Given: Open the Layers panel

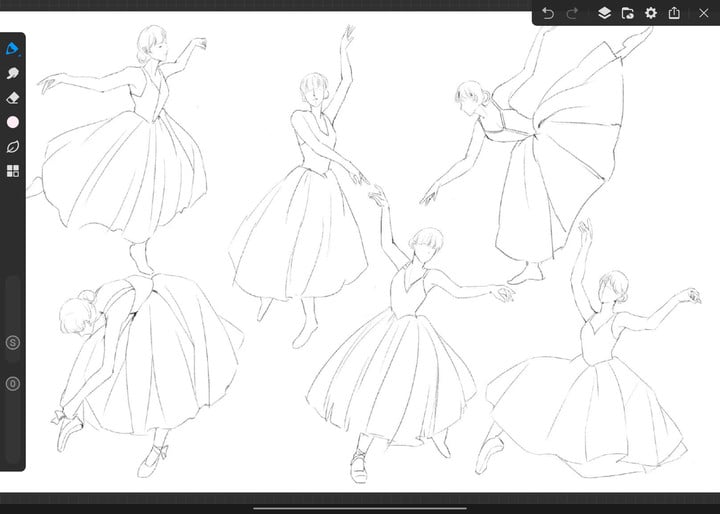Looking at the screenshot, I should [x=604, y=13].
